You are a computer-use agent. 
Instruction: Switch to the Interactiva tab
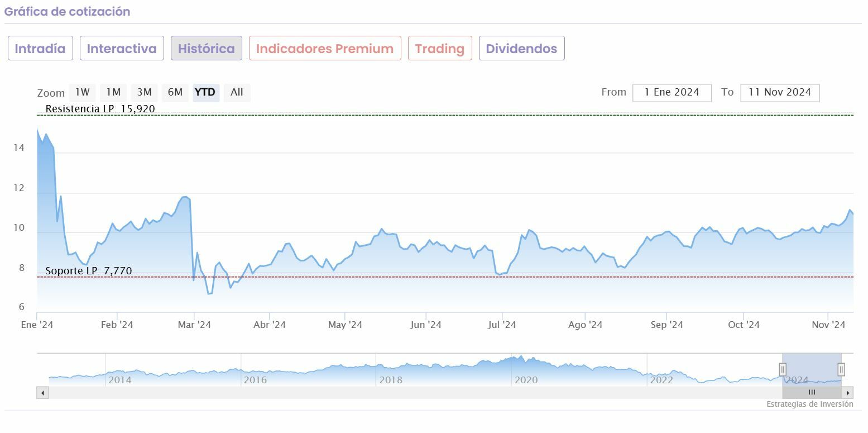(122, 49)
